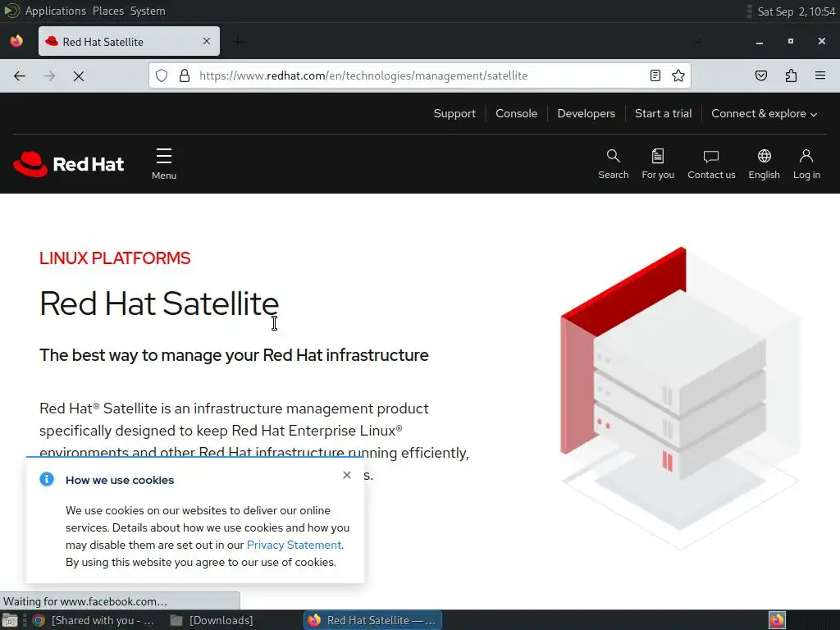Click the 'How we use cookies' title
The width and height of the screenshot is (840, 630).
click(x=120, y=480)
